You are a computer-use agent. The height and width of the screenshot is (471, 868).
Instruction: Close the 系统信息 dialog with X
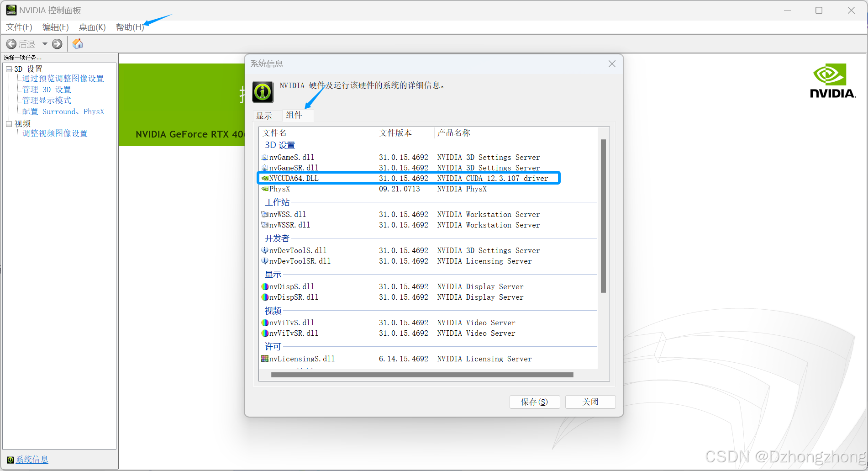click(612, 64)
